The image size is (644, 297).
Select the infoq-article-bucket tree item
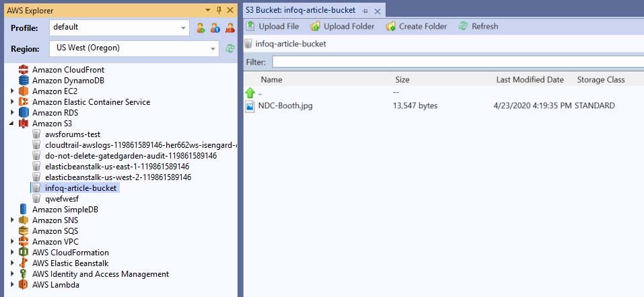(81, 188)
